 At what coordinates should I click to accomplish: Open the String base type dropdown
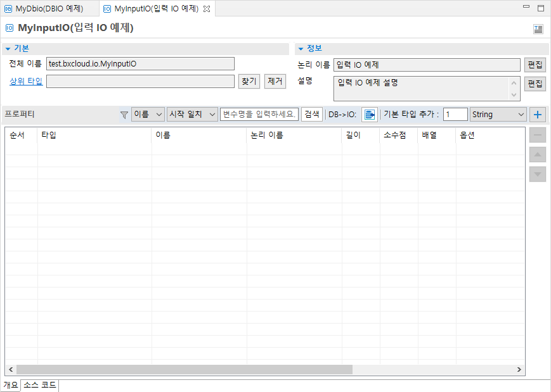coord(498,115)
